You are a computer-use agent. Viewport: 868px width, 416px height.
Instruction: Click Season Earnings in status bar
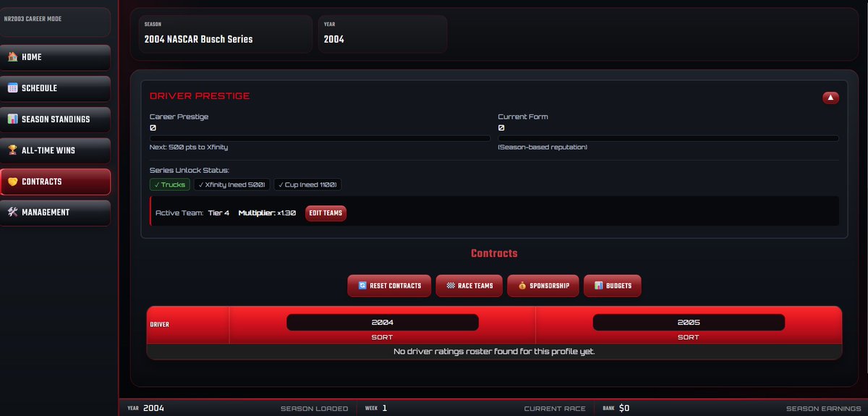click(x=825, y=409)
